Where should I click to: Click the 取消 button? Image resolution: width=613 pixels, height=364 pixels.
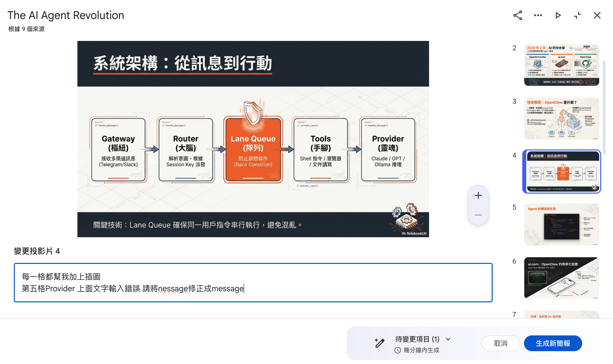coord(501,343)
